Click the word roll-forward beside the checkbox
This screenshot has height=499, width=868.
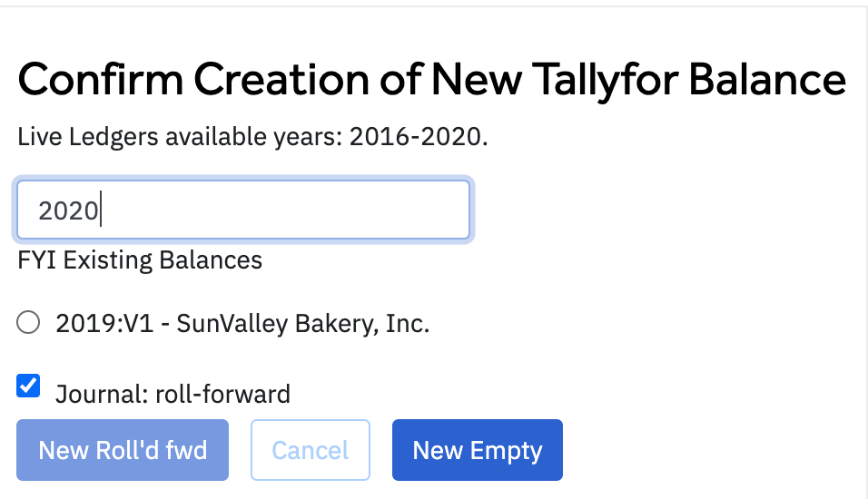pyautogui.click(x=222, y=395)
